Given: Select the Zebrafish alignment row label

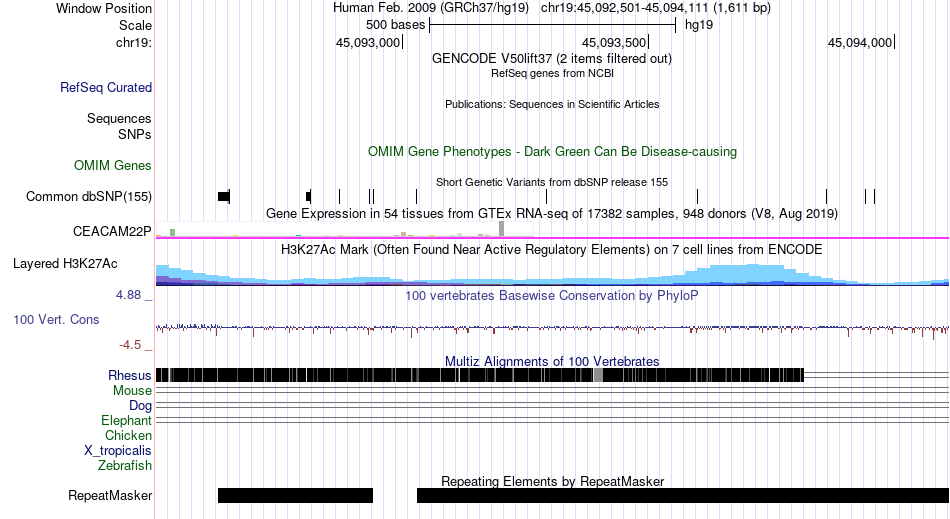Looking at the screenshot, I should (125, 465).
